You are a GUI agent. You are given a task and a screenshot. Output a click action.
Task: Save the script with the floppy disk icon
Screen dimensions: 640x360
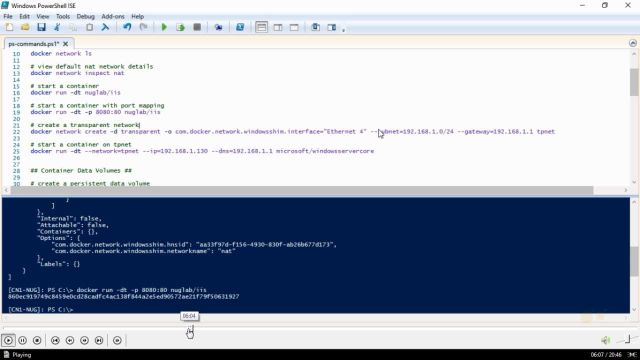pyautogui.click(x=41, y=27)
